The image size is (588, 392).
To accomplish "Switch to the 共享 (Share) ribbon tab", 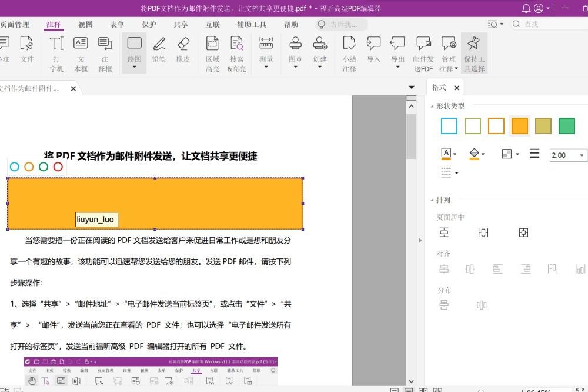I will pyautogui.click(x=181, y=24).
